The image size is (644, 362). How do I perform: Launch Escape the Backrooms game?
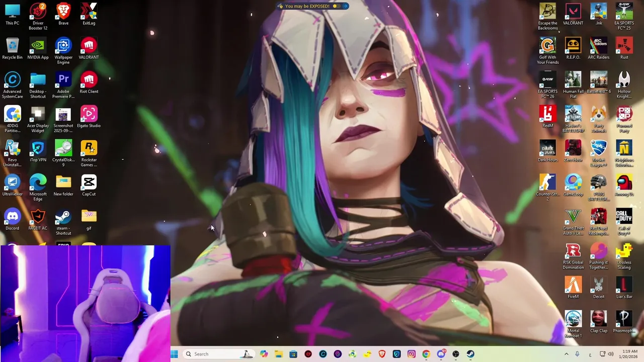[547, 17]
